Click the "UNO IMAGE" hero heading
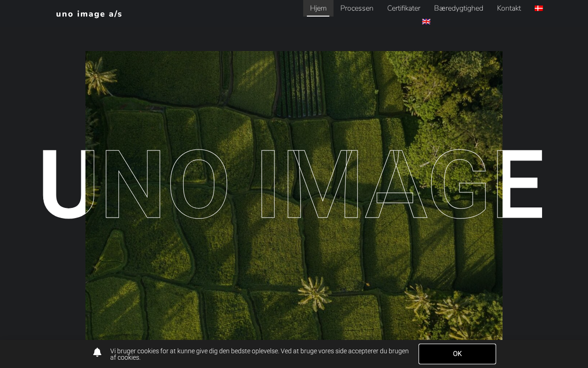 (292, 184)
